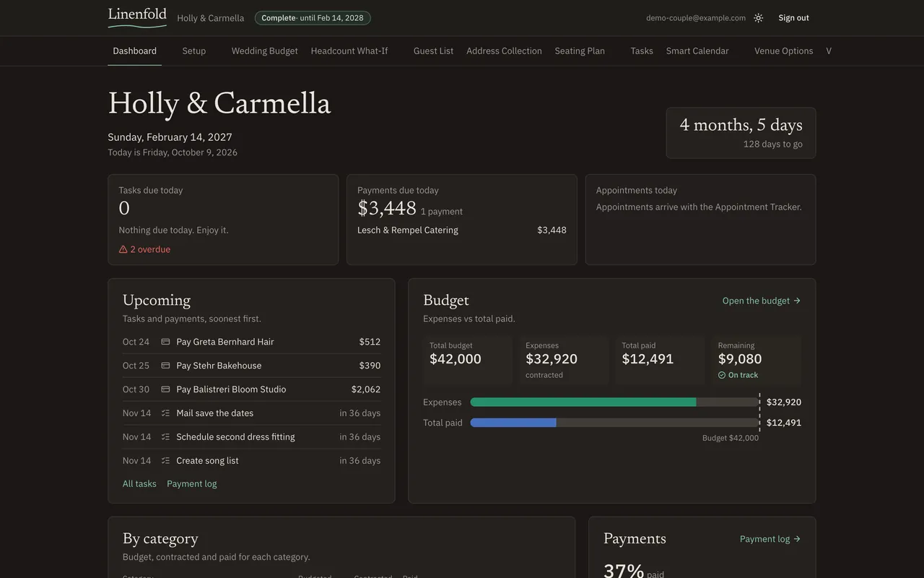Click the Remaining $9,080 tile

pyautogui.click(x=756, y=360)
